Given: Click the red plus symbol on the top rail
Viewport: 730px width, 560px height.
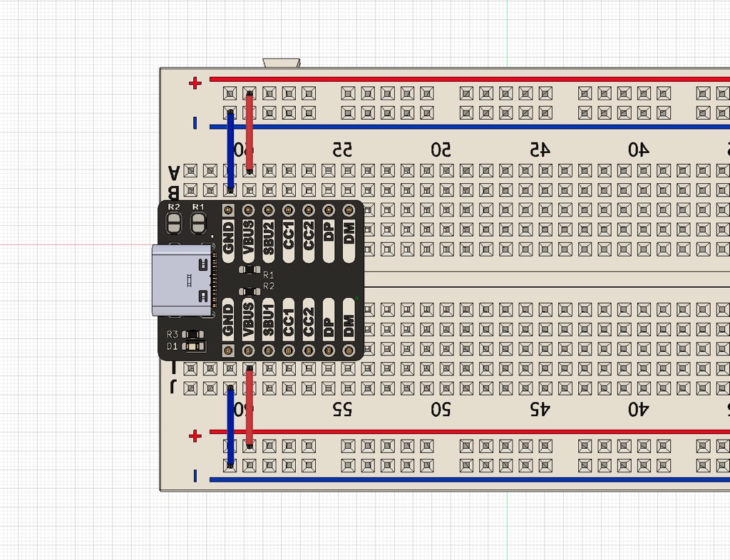Looking at the screenshot, I should coord(195,83).
